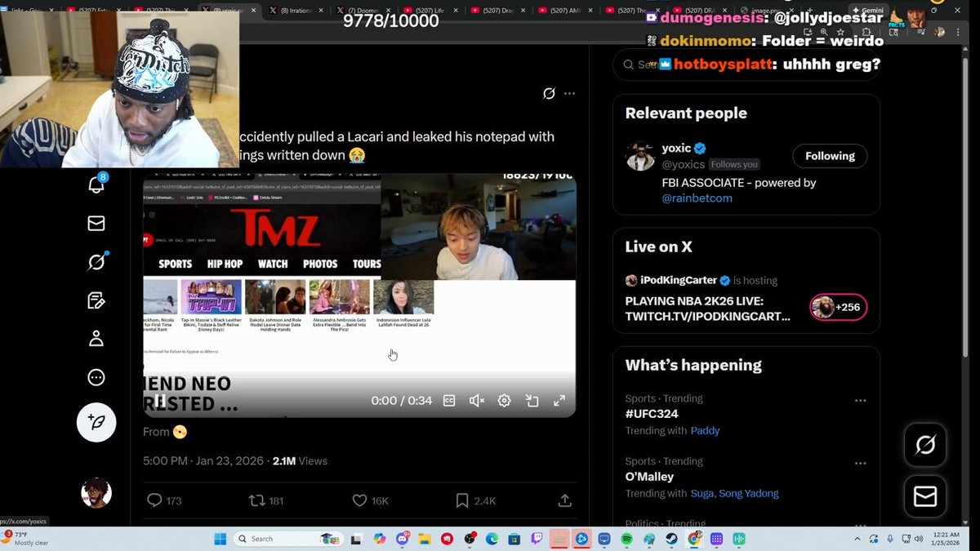Bookmark the post with 2.4K bookmarks

[475, 500]
